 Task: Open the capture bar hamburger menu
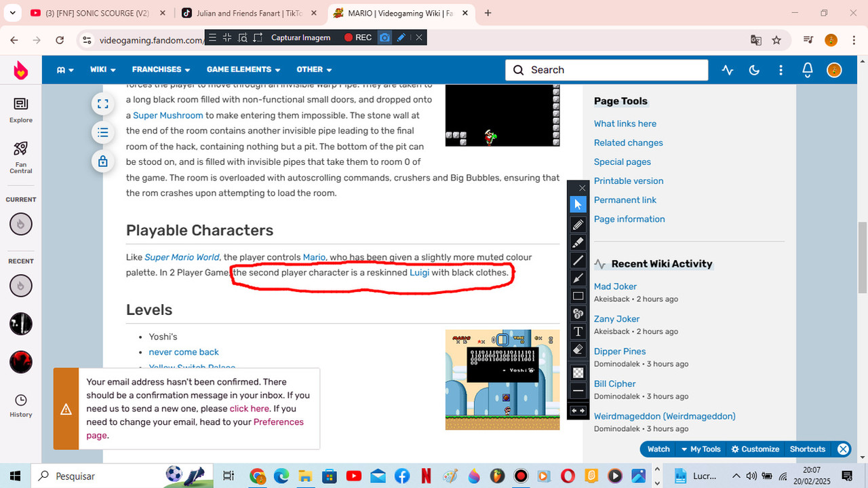(x=212, y=37)
